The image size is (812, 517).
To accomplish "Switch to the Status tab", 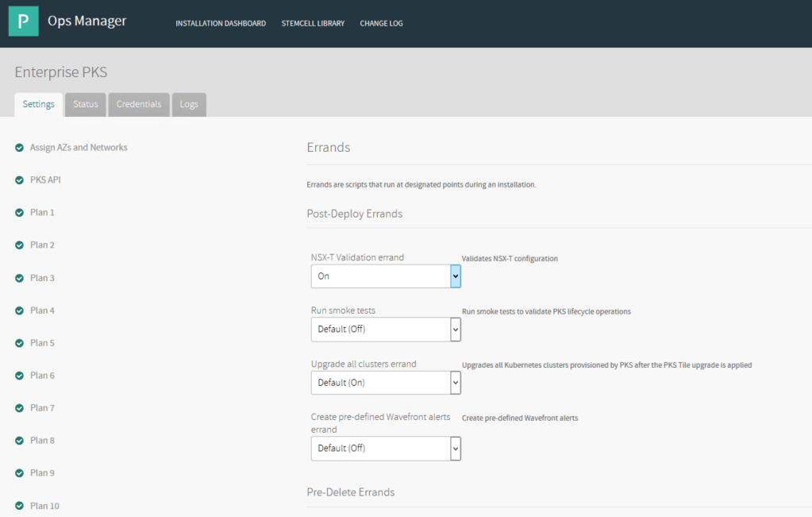I will tap(86, 105).
